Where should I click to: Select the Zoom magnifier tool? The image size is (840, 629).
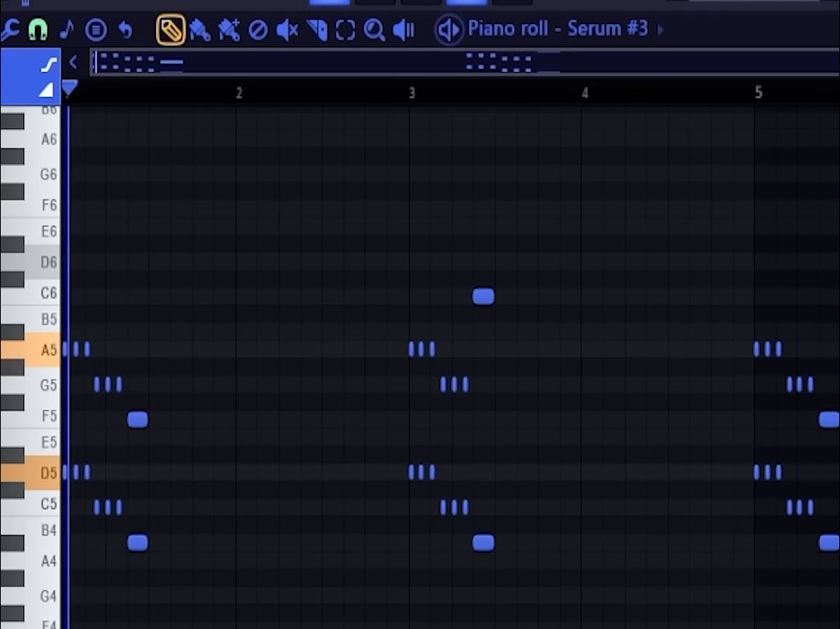[374, 30]
